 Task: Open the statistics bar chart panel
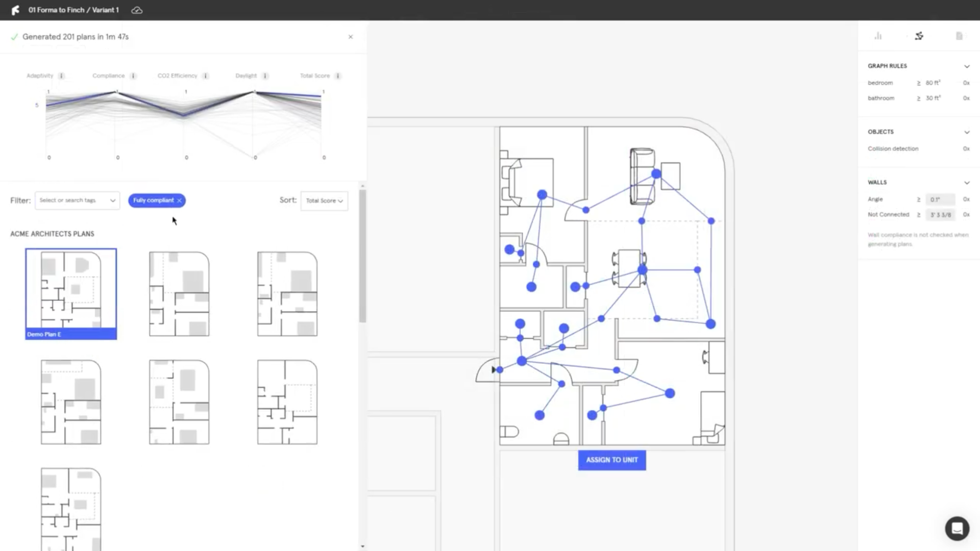(878, 36)
